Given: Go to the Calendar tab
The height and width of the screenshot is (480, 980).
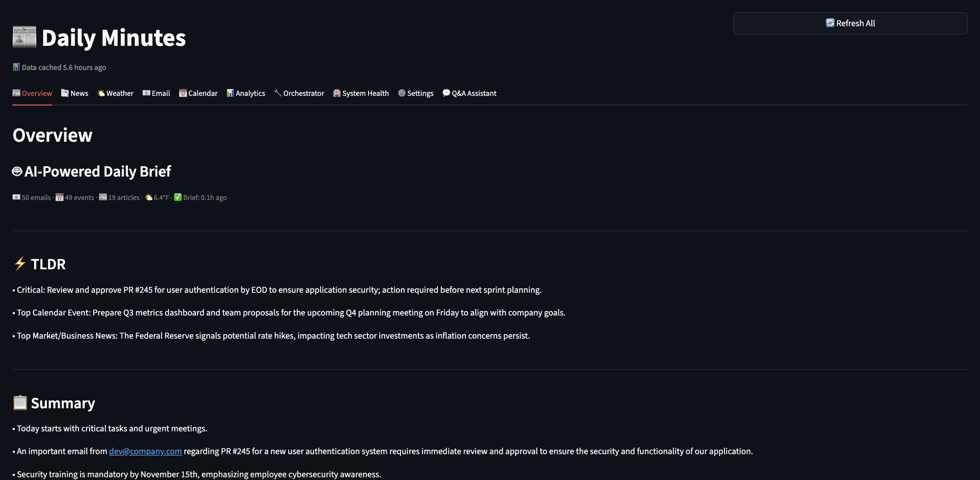Looking at the screenshot, I should pyautogui.click(x=198, y=93).
